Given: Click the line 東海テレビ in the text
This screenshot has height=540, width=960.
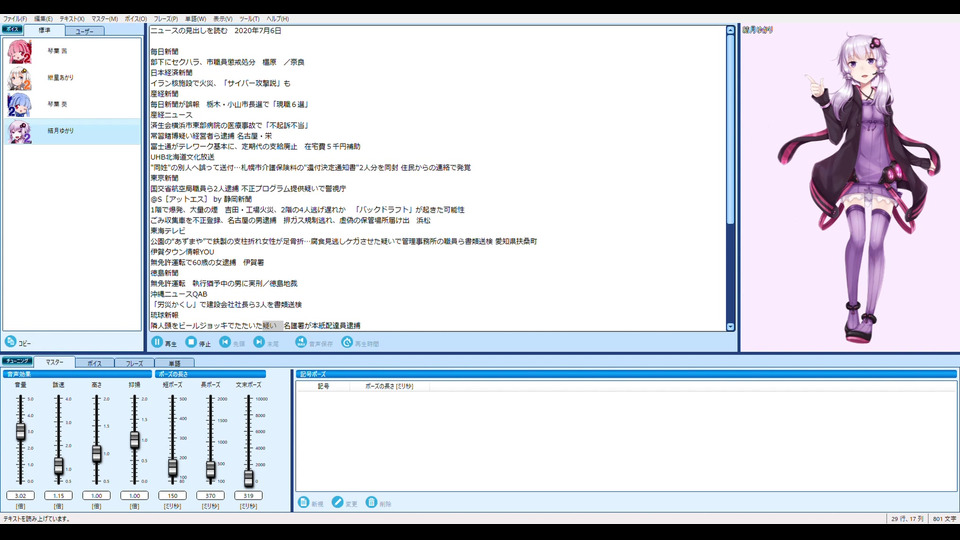Looking at the screenshot, I should tap(168, 231).
